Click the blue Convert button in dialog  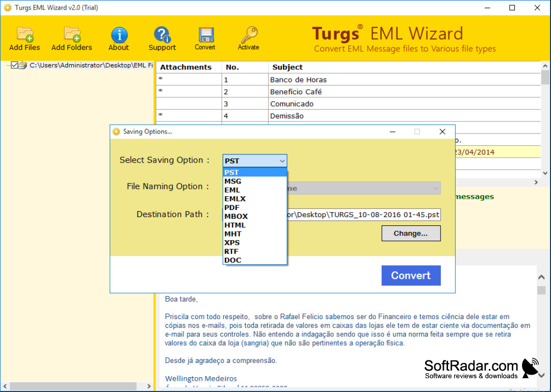pos(411,275)
